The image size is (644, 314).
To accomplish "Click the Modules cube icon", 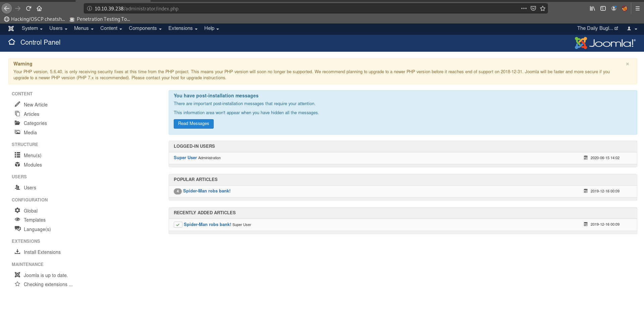I will (17, 164).
